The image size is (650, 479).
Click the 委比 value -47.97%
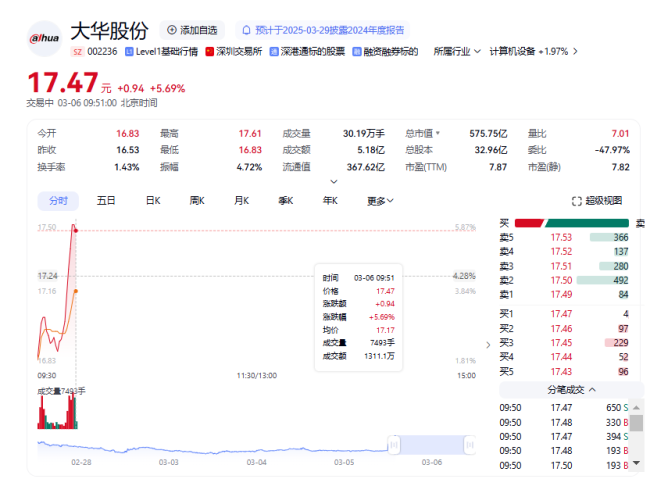[612, 150]
